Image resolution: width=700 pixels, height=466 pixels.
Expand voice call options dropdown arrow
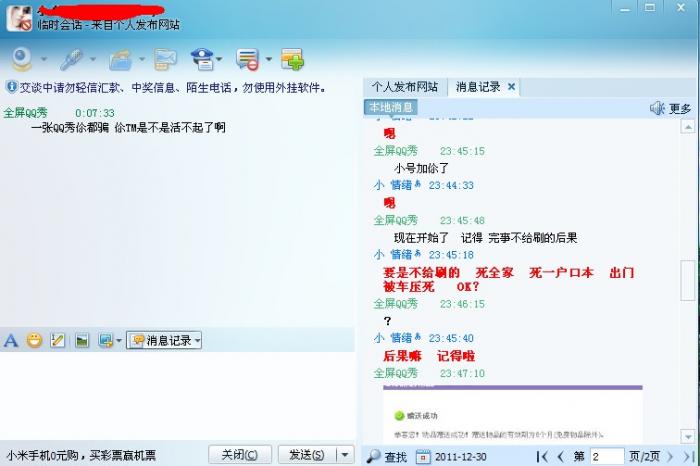pos(93,59)
